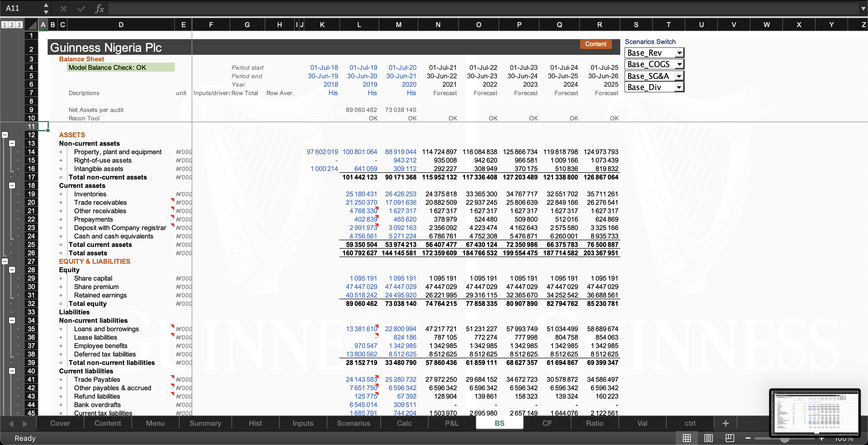Click the zoom out minus icon
Screen dimensions: 868x445
748,438
